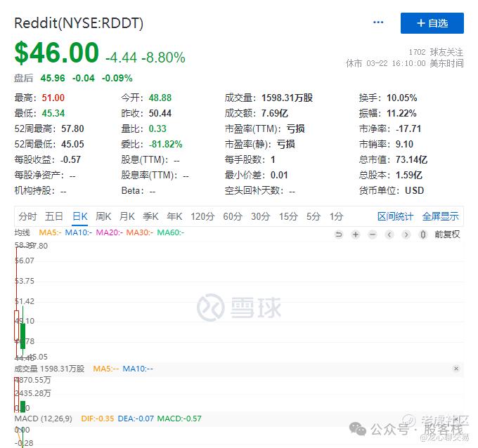Click the 盘后 45.96 after-hours price
This screenshot has width=478, height=448.
pos(53,78)
